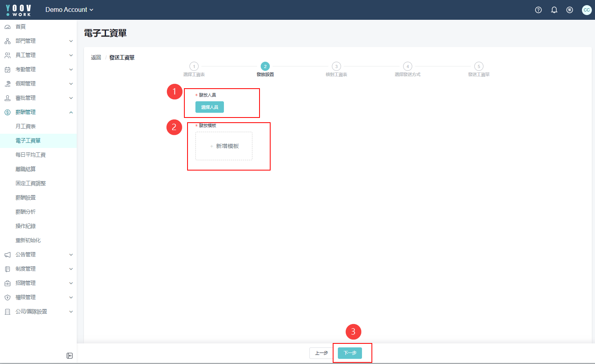Click the language switch icon in header

pos(570,10)
